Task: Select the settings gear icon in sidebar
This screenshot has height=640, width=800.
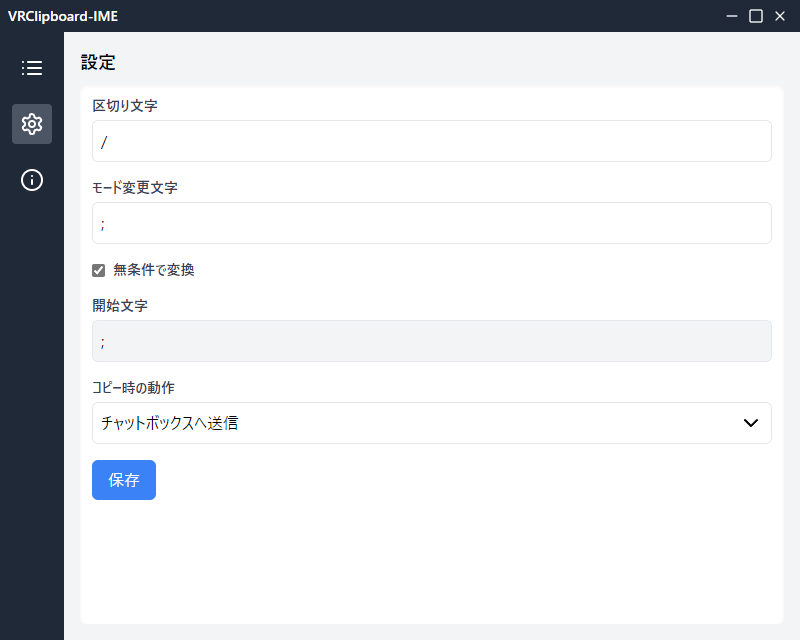Action: click(32, 124)
